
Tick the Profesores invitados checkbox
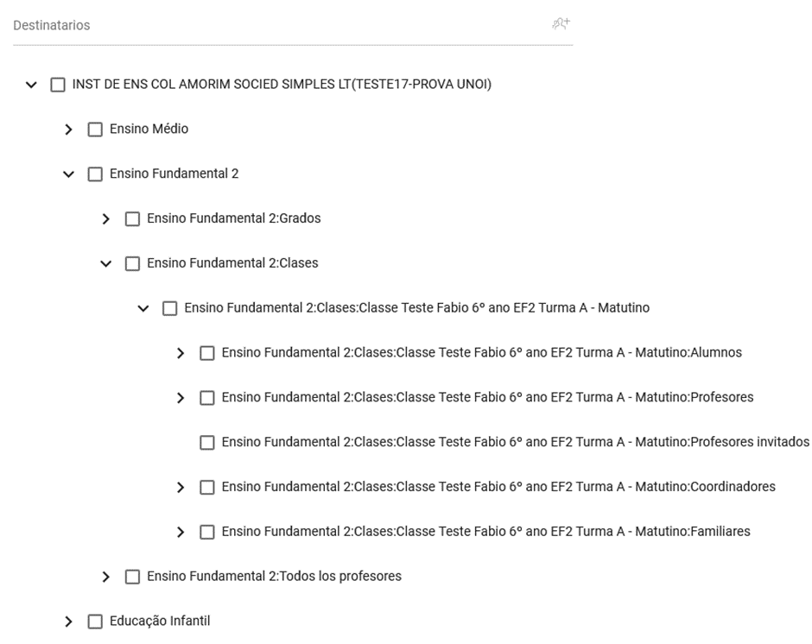click(207, 443)
